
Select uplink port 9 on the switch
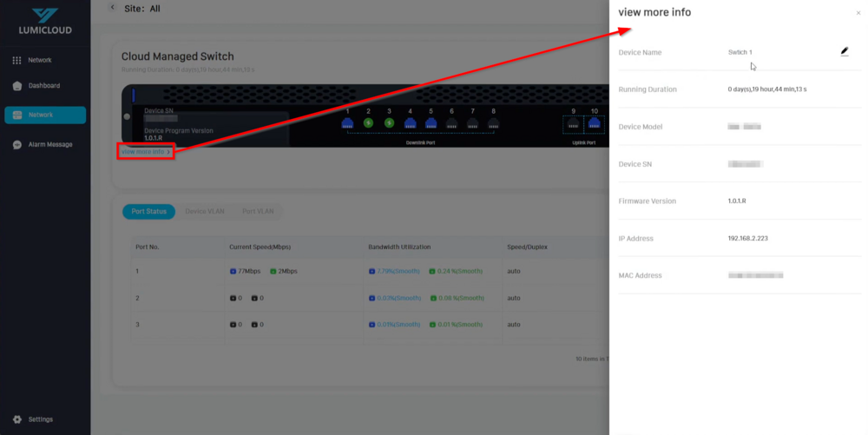pos(573,123)
